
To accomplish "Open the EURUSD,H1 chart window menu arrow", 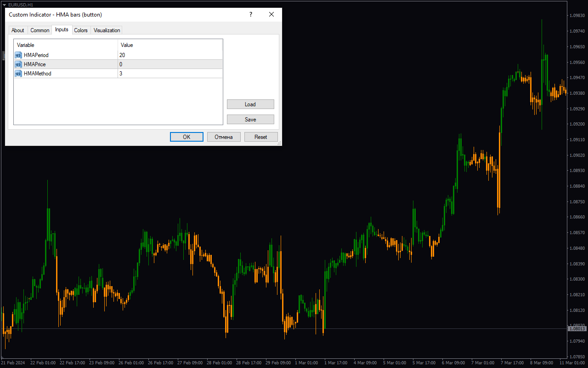I will (x=4, y=5).
